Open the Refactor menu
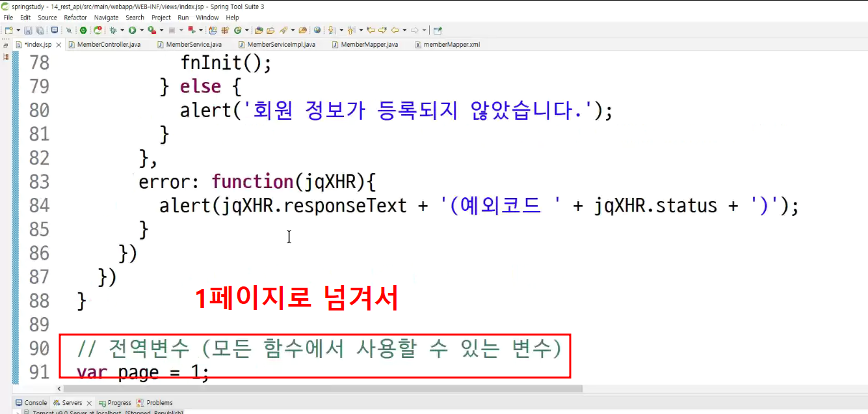 (75, 18)
